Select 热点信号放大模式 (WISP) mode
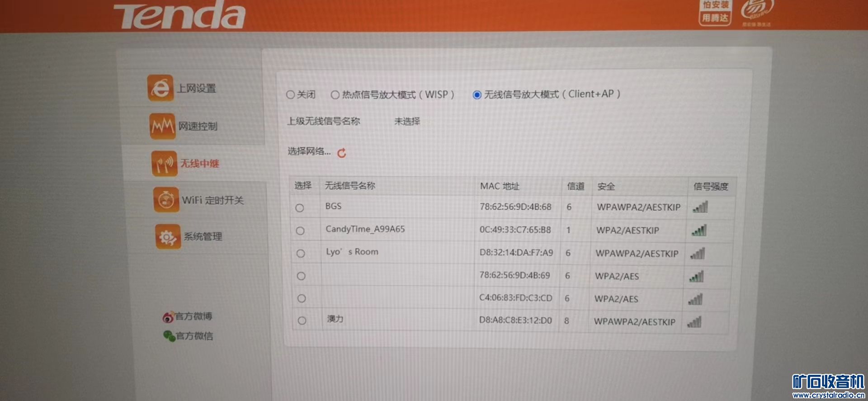The image size is (868, 401). [335, 95]
